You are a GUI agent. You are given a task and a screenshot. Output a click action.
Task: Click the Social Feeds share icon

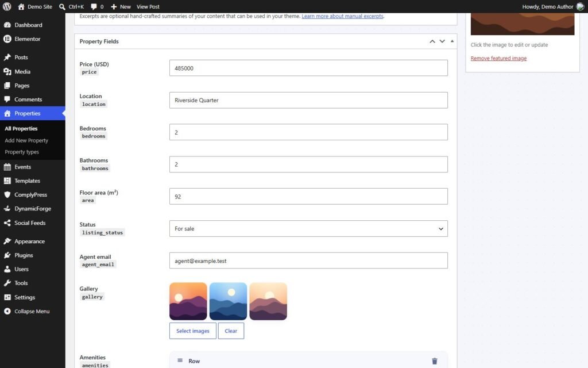(x=7, y=223)
